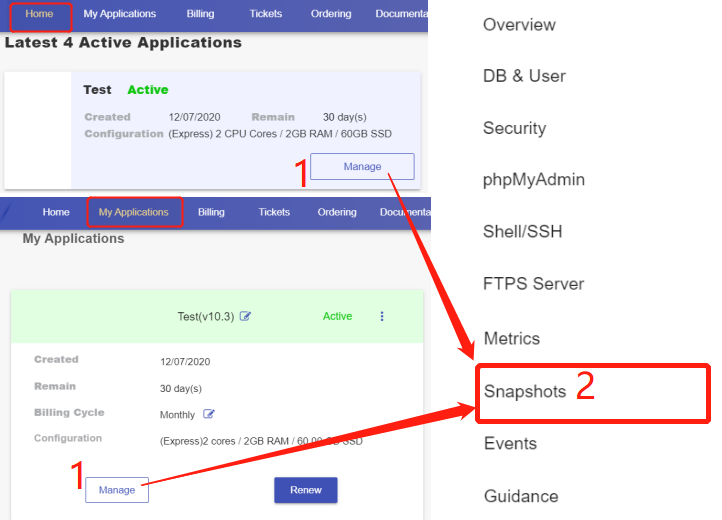Open the Shell/SSH section

point(522,232)
